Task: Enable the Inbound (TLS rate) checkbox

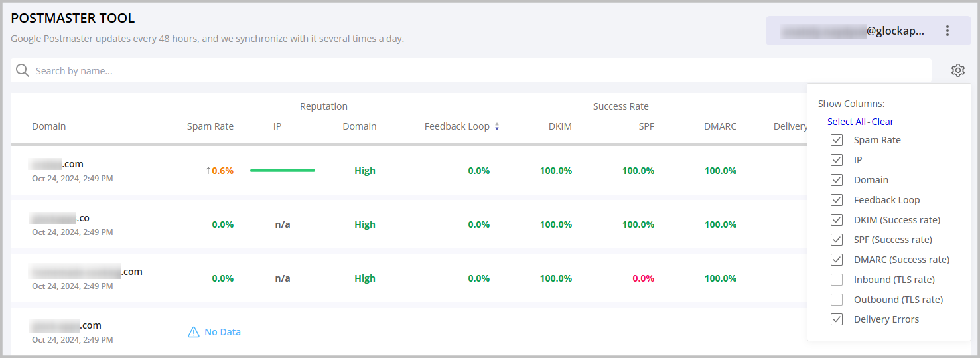Action: pos(837,280)
